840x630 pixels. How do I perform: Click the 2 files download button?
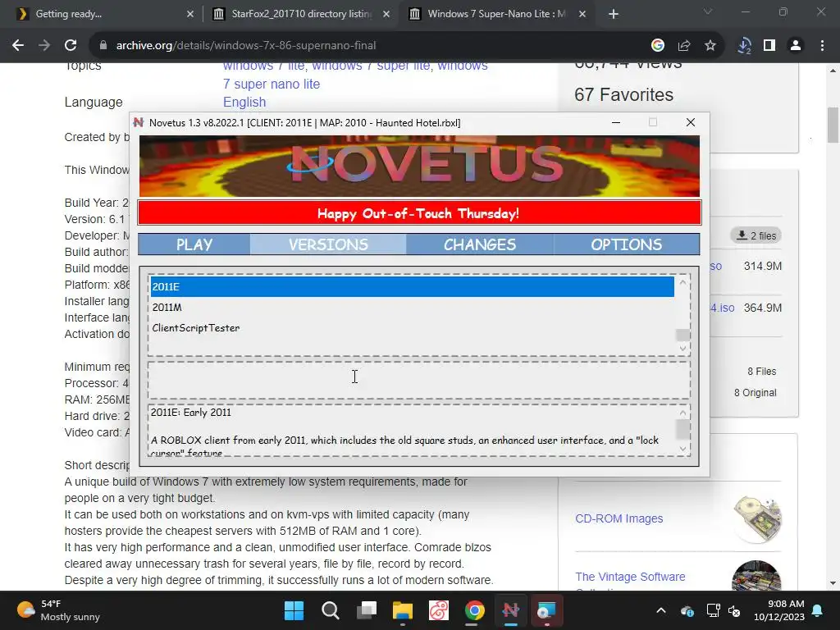pyautogui.click(x=756, y=235)
